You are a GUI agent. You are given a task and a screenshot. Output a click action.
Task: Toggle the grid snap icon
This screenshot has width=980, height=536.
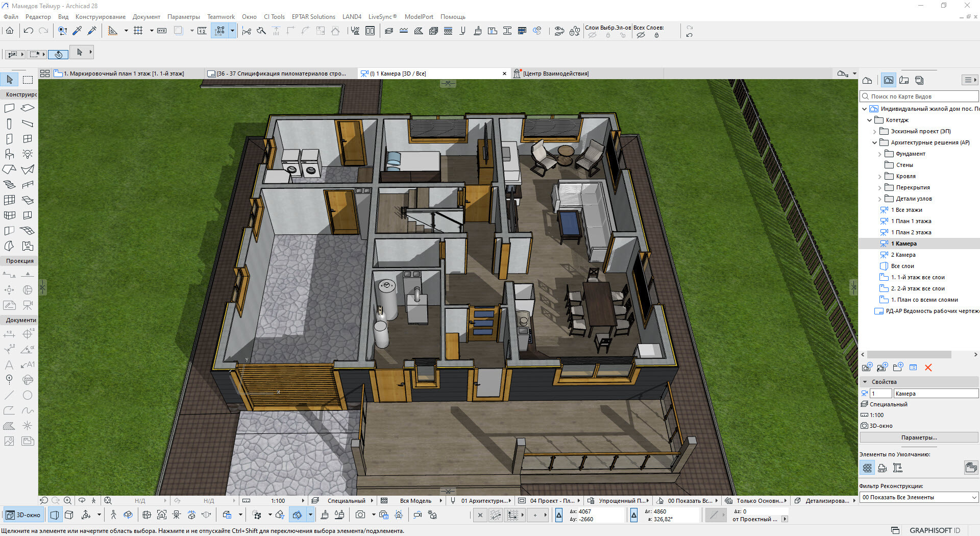(x=138, y=31)
